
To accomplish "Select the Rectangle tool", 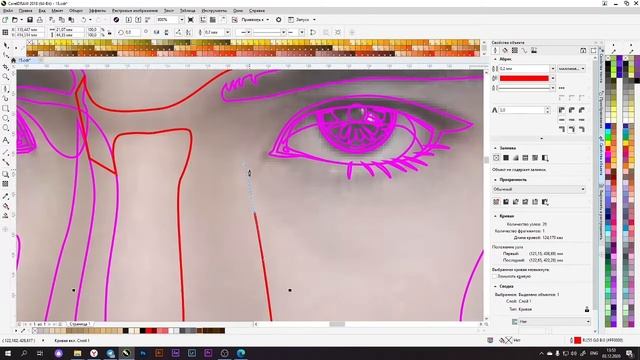I will pos(6,109).
